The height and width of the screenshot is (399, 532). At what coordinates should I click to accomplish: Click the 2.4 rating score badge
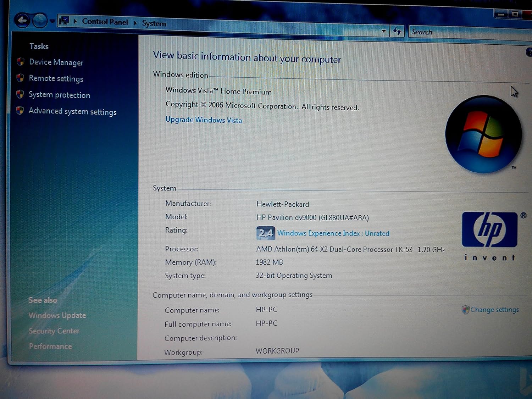tap(265, 233)
